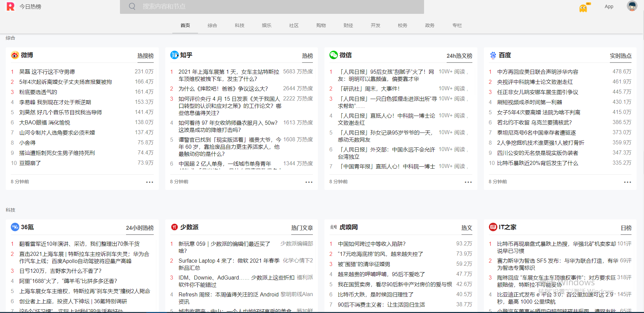Viewport: 644px width, 313px height.
Task: Click the 今日热榜 site title
Action: tap(30, 6)
